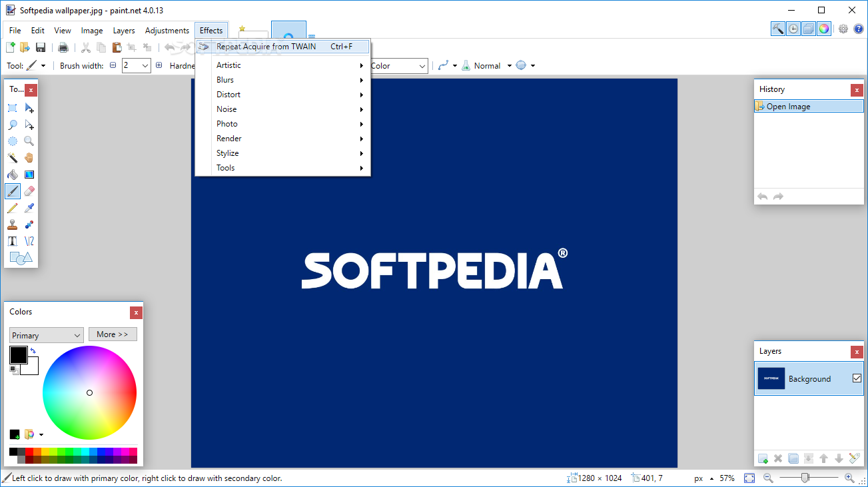The width and height of the screenshot is (868, 487).
Task: Click the Cut scissors toolbar icon
Action: (x=85, y=47)
